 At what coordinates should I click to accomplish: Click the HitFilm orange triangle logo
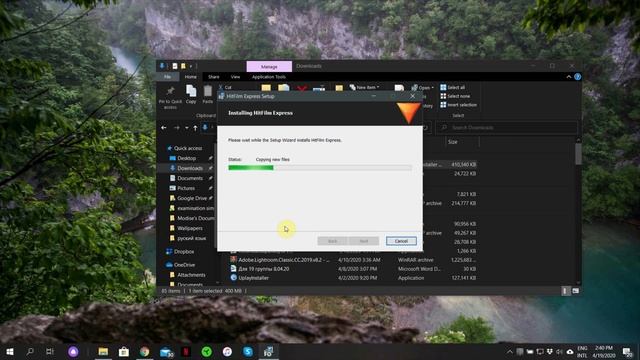pyautogui.click(x=409, y=113)
